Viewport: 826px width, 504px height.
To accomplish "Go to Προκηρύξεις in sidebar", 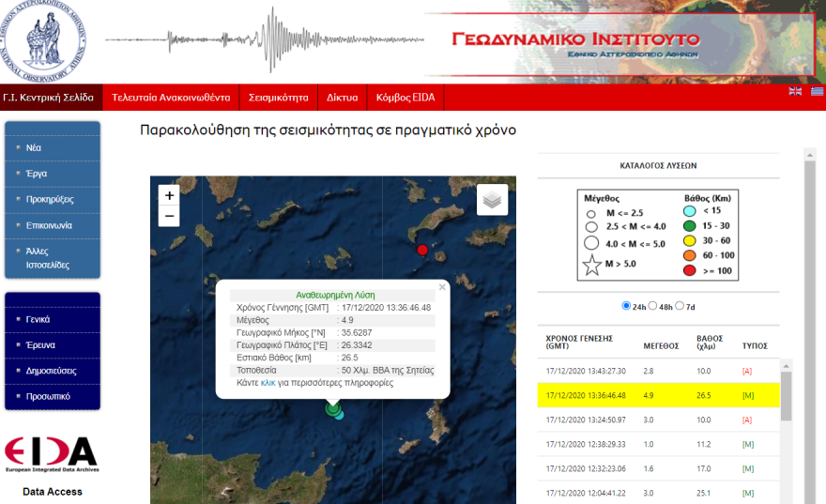I will (50, 199).
